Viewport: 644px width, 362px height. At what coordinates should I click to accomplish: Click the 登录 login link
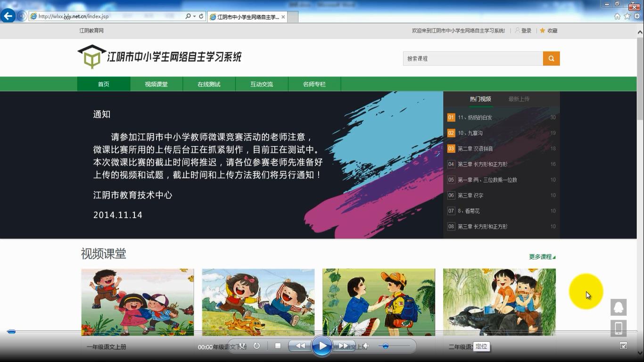point(523,31)
